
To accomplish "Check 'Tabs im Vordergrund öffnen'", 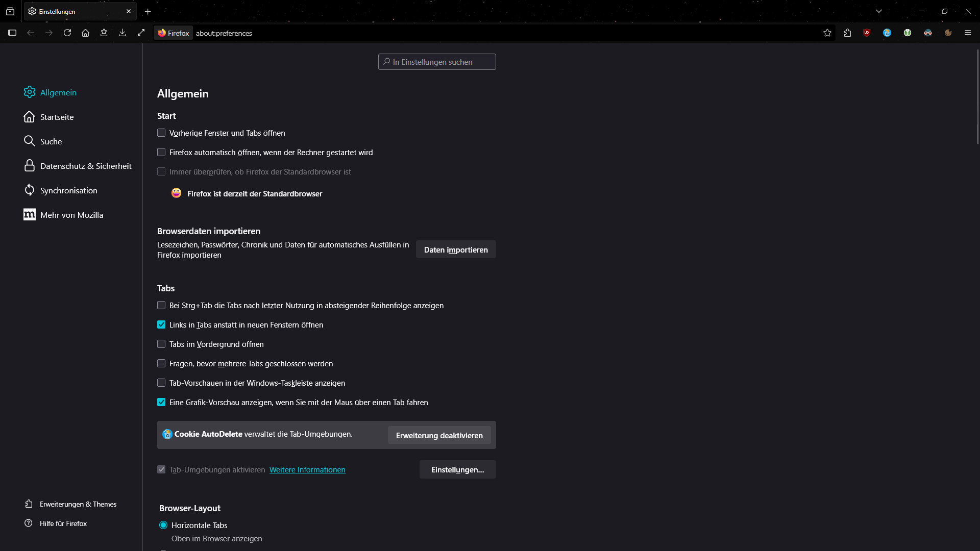I will click(161, 344).
